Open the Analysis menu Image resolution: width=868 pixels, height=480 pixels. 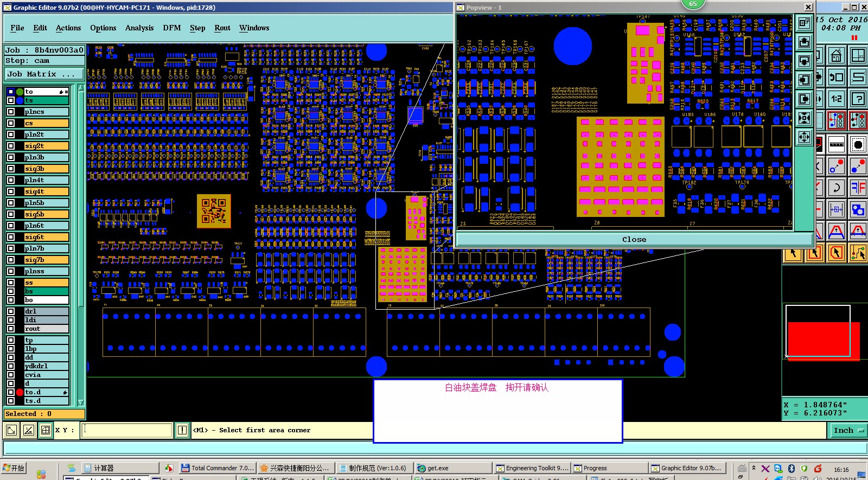pyautogui.click(x=139, y=28)
